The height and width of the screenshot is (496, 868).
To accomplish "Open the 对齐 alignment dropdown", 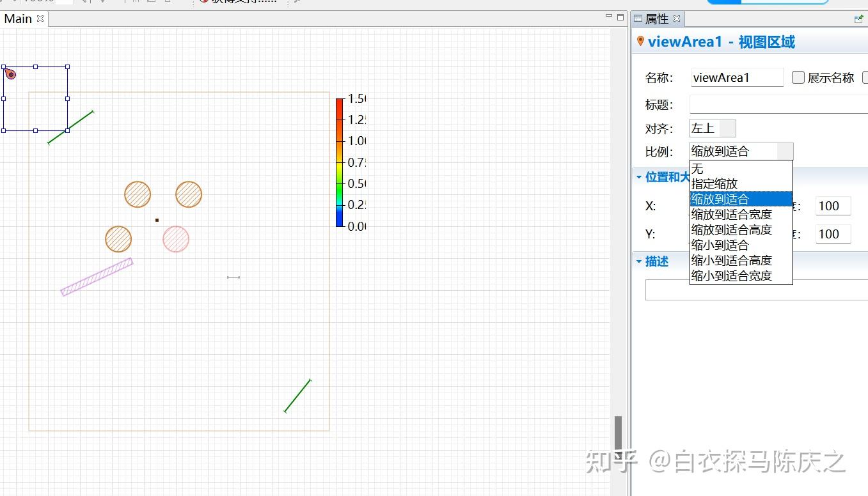I will 713,128.
